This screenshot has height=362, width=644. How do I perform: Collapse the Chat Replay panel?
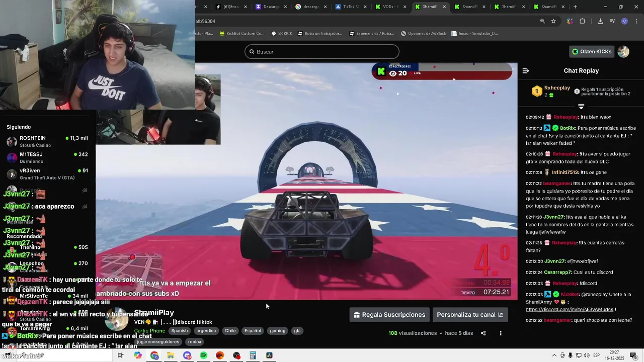(x=526, y=71)
